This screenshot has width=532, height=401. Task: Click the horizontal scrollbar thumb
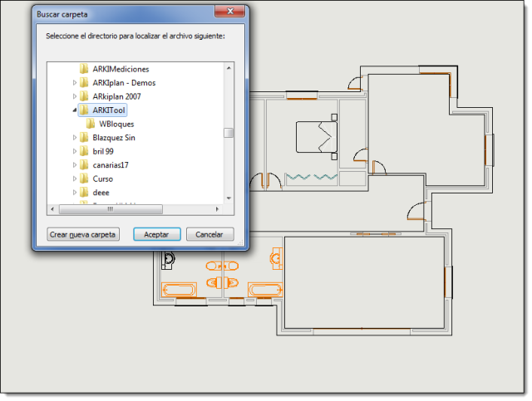[111, 209]
